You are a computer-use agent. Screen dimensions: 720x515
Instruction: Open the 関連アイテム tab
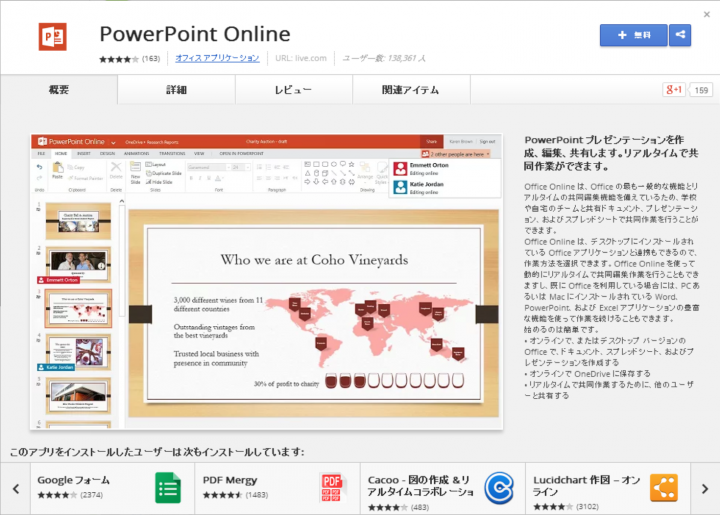(411, 90)
